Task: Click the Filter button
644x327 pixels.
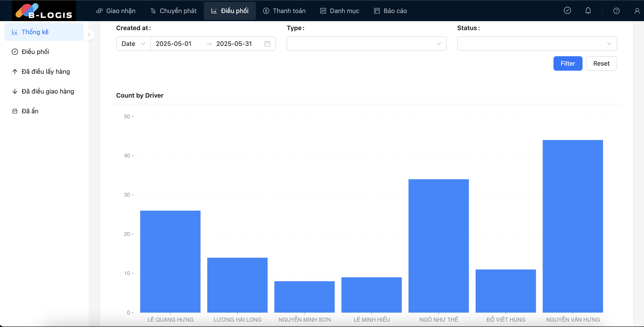Action: click(567, 63)
